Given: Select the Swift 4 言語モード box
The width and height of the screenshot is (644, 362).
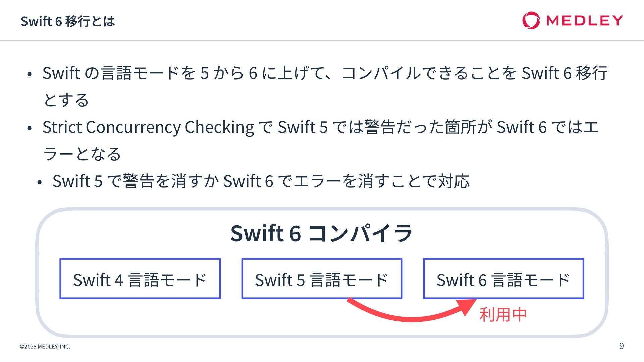Looking at the screenshot, I should click(140, 279).
